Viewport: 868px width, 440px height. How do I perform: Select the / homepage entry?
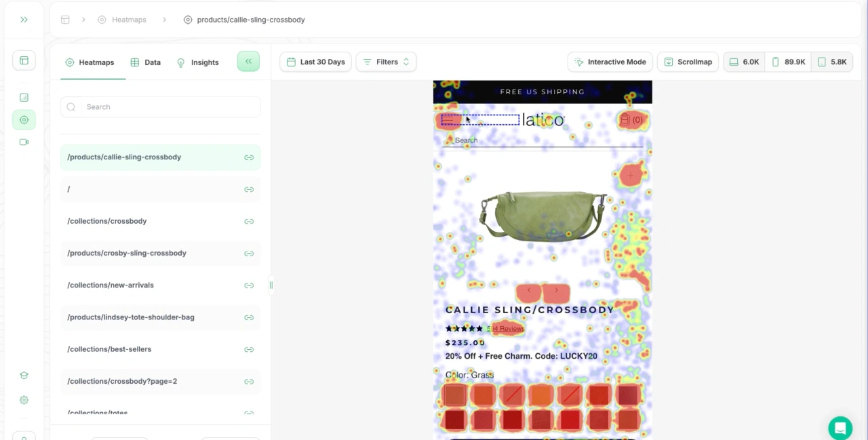tap(160, 189)
